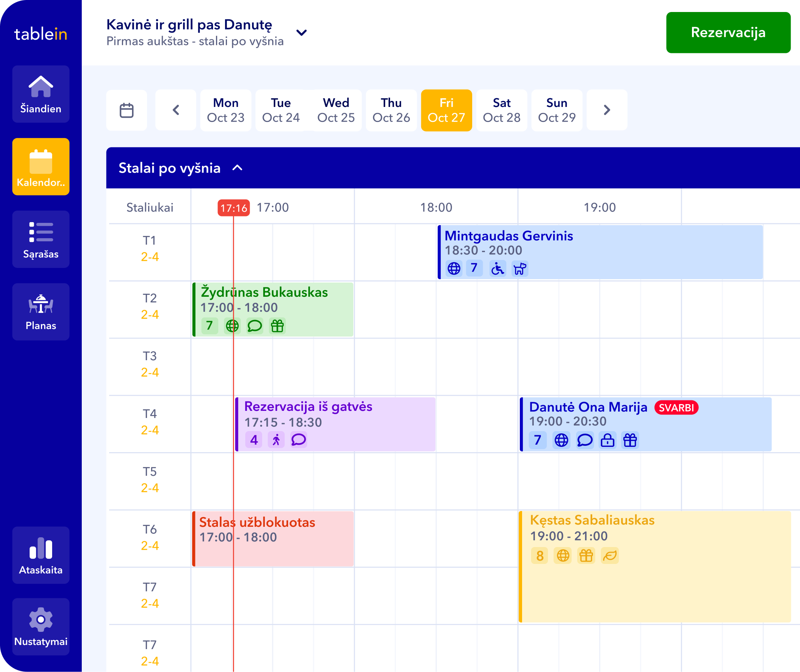This screenshot has height=672, width=800.
Task: Click the tablein logo
Action: (x=41, y=34)
